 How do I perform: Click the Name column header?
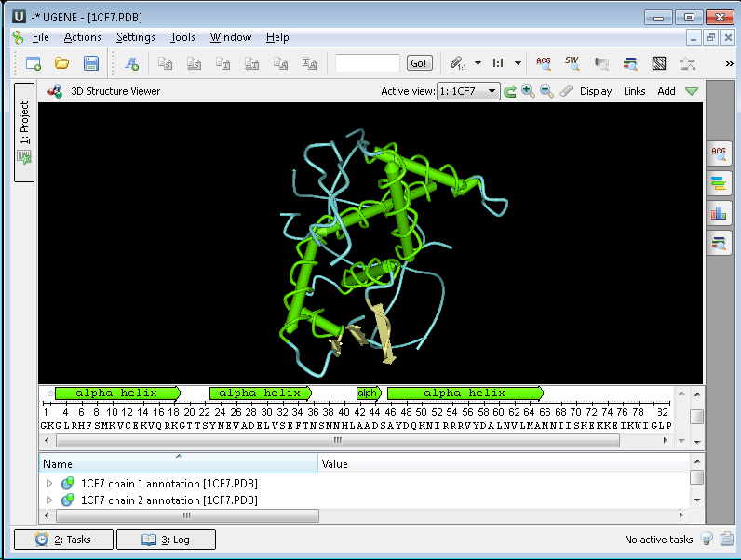tap(178, 463)
